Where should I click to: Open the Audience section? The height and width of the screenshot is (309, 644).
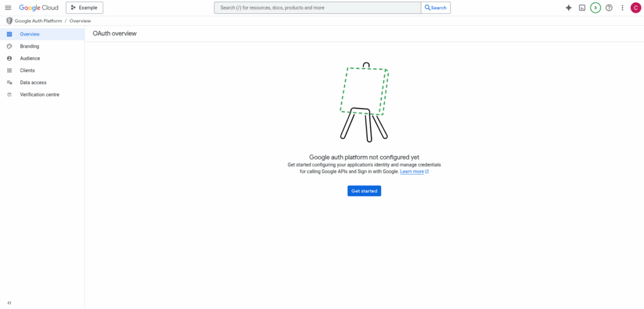pyautogui.click(x=42, y=58)
